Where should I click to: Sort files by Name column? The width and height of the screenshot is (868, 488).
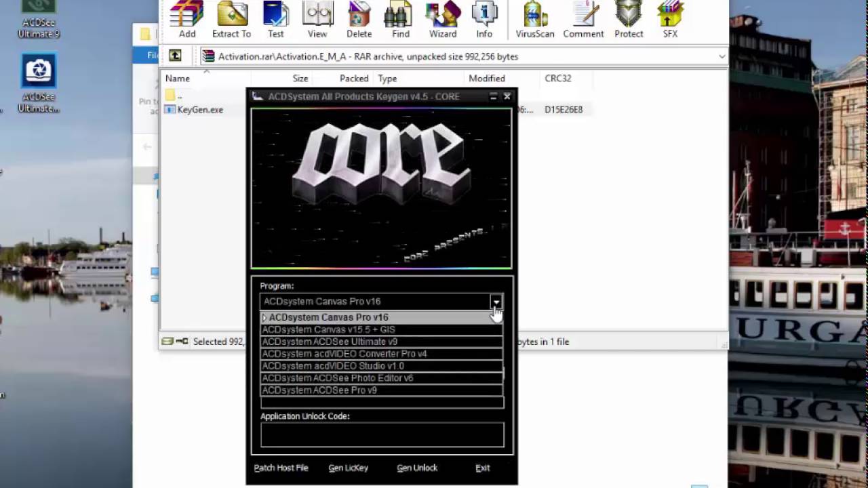(178, 78)
